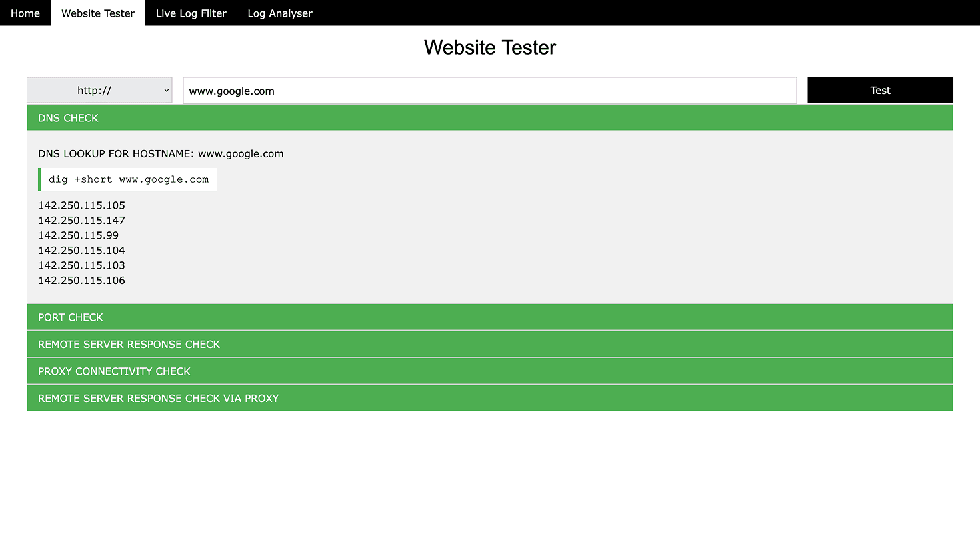Click the dig +short www.google.com command
The width and height of the screenshot is (980, 538).
[127, 179]
